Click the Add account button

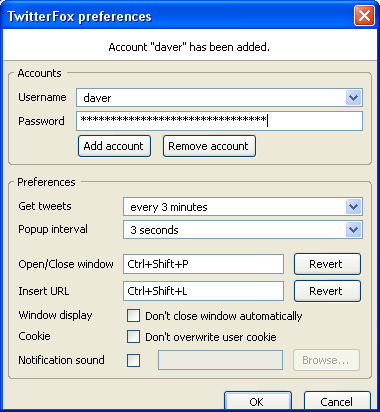pos(114,146)
